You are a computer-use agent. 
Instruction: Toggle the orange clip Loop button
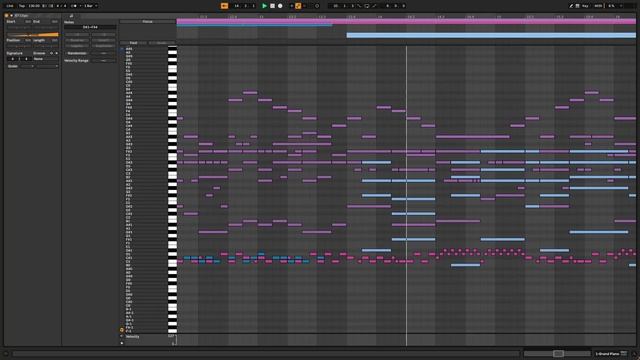(32, 35)
